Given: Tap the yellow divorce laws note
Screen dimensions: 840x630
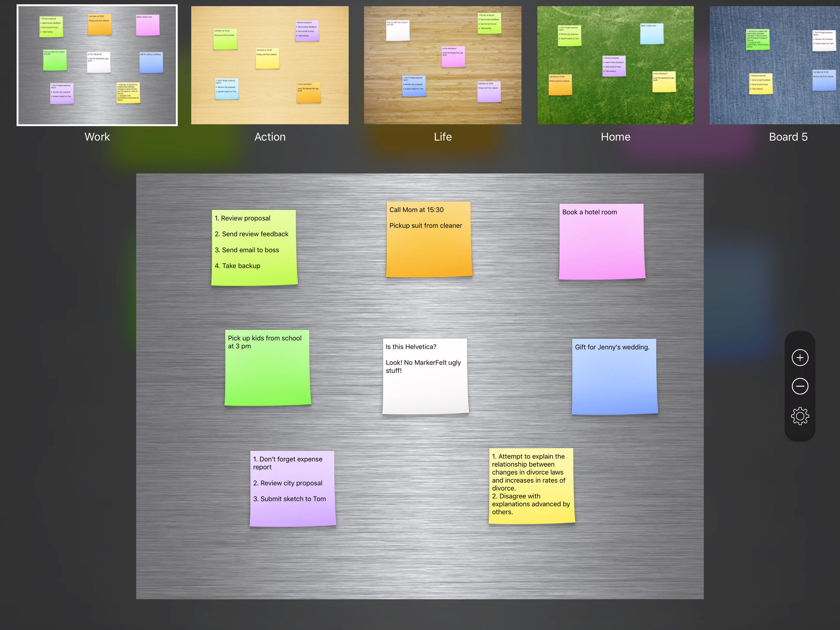Looking at the screenshot, I should tap(531, 486).
